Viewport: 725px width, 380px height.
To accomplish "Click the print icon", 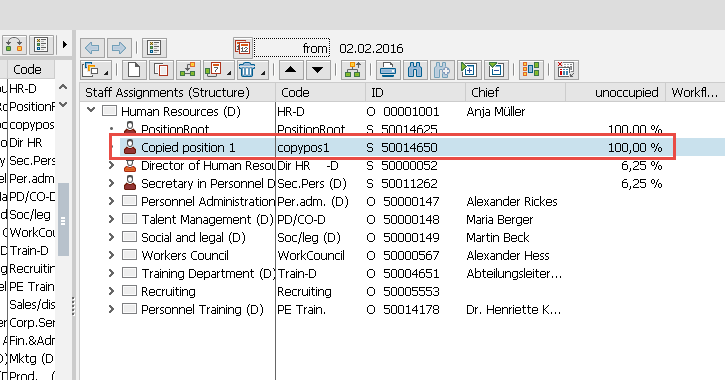I will coord(387,70).
